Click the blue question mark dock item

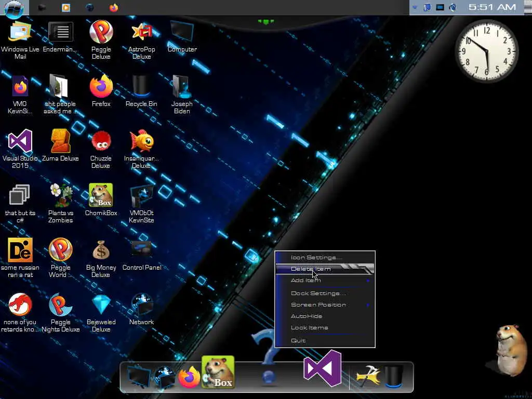click(269, 356)
